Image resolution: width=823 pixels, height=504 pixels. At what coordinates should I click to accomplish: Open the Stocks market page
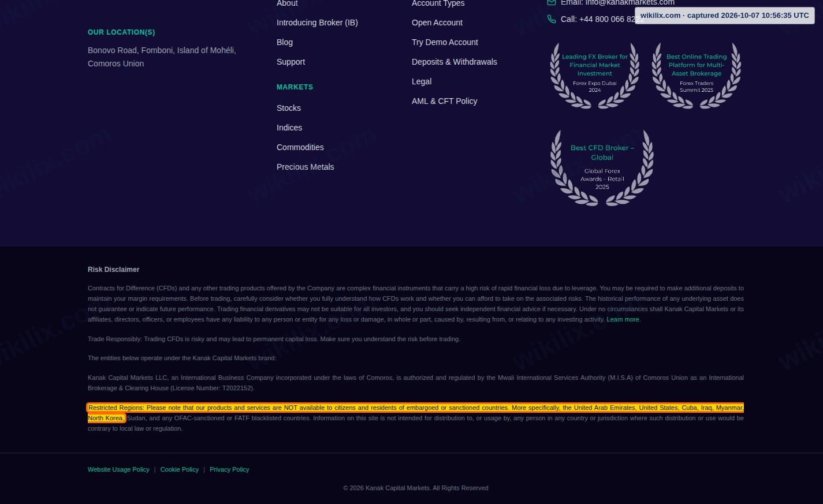pos(289,108)
